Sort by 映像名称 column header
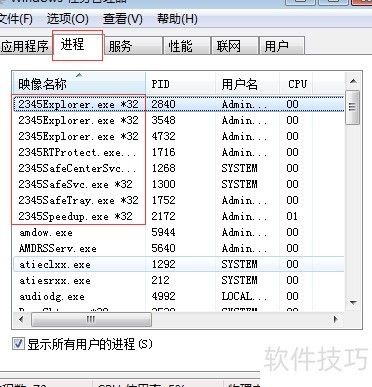The width and height of the screenshot is (372, 387). [x=79, y=84]
